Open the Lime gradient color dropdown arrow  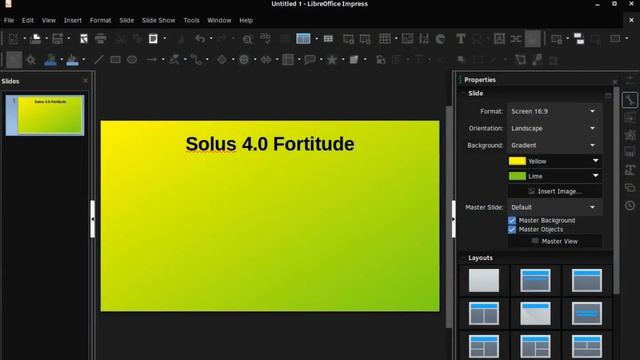pos(596,176)
